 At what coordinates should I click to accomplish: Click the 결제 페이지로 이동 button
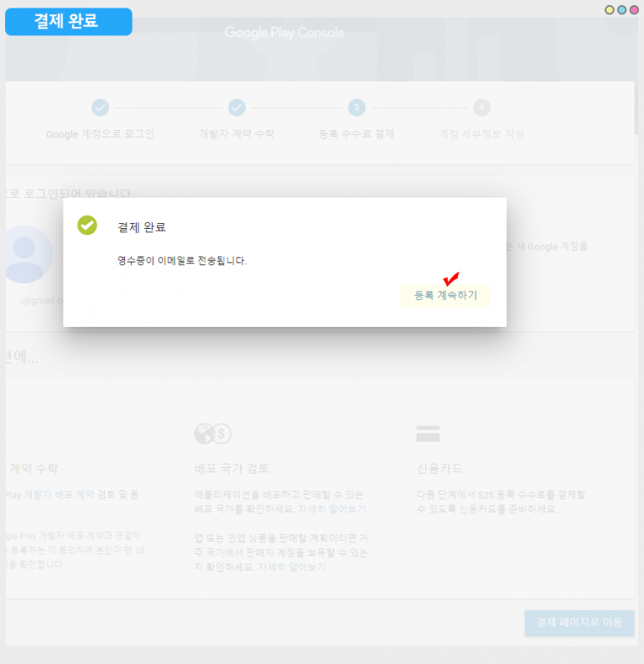tap(579, 623)
